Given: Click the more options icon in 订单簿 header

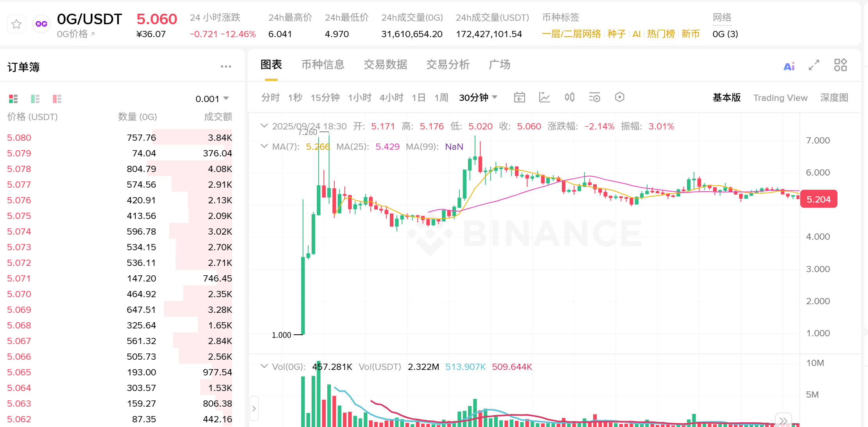Looking at the screenshot, I should tap(226, 66).
